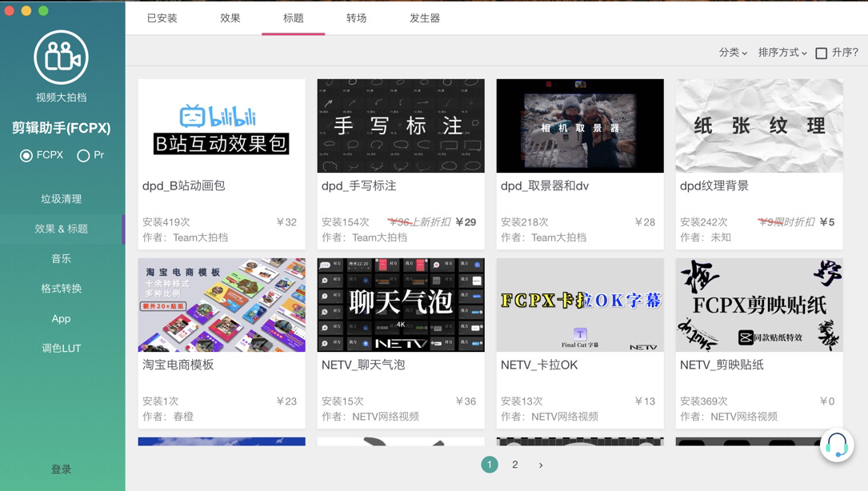Open the FCPX卡拉OK字幕 thumbnail
The height and width of the screenshot is (491, 868).
(x=580, y=305)
